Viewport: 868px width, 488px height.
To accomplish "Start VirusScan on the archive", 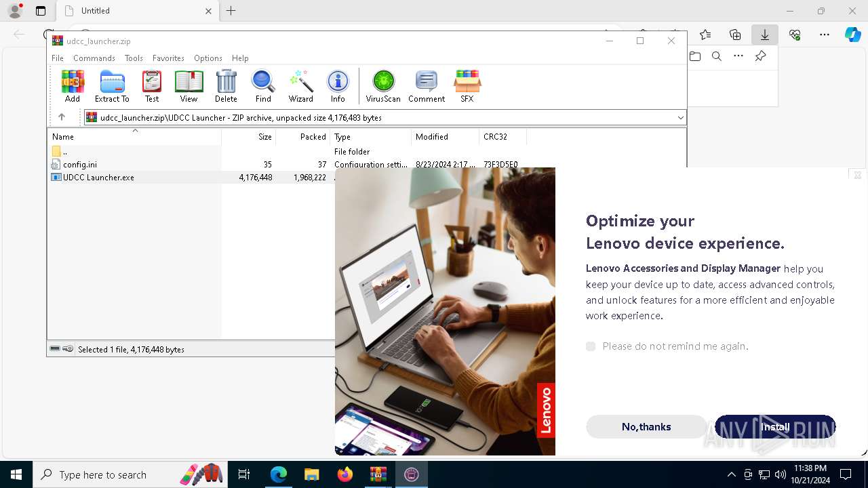I will 383,86.
